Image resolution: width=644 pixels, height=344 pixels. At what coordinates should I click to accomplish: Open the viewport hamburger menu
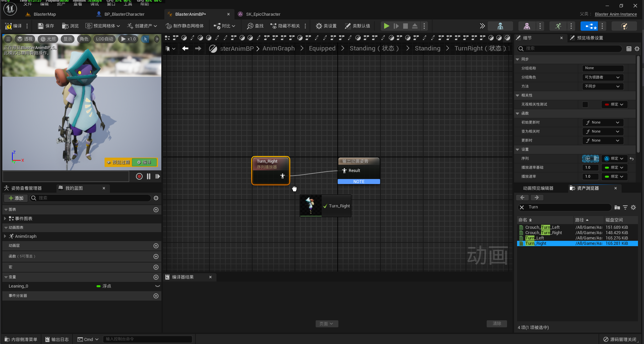pyautogui.click(x=8, y=39)
